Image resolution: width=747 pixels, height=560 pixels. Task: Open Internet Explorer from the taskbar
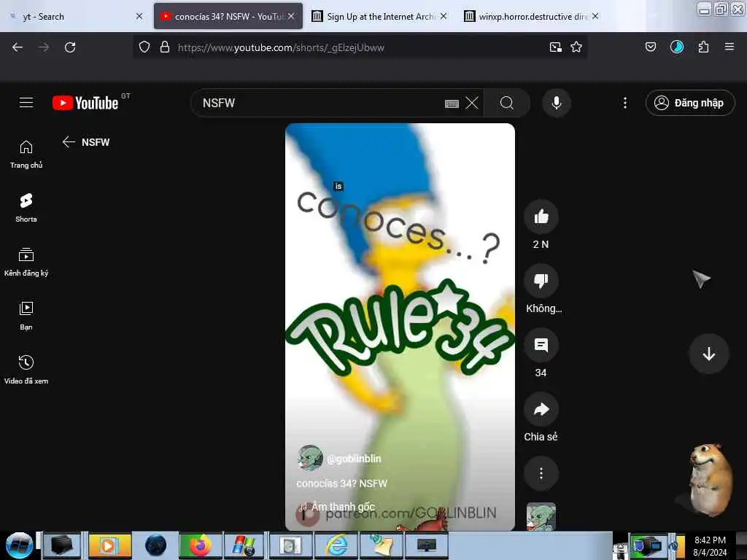pyautogui.click(x=336, y=545)
